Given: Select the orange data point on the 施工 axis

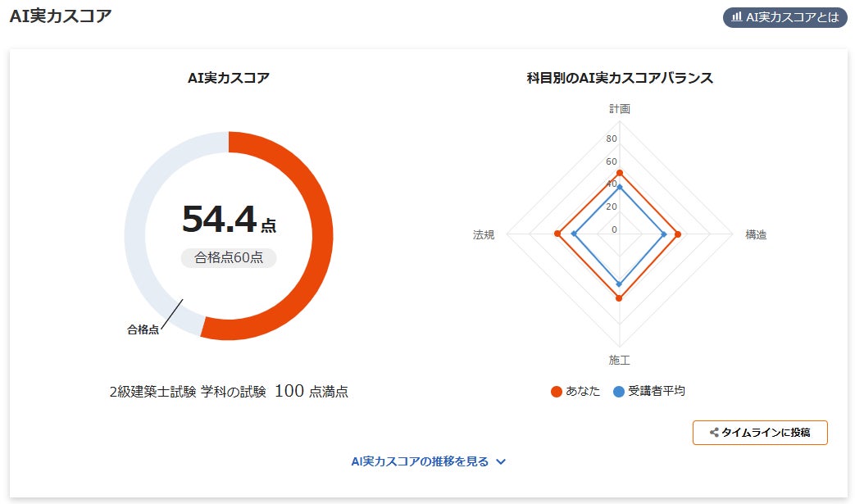Looking at the screenshot, I should coord(619,298).
